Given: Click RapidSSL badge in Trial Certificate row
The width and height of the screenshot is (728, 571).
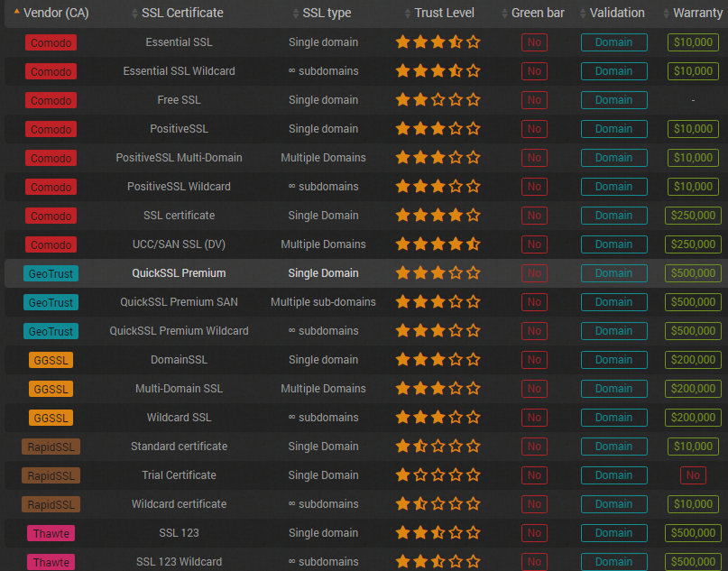Looking at the screenshot, I should (51, 475).
